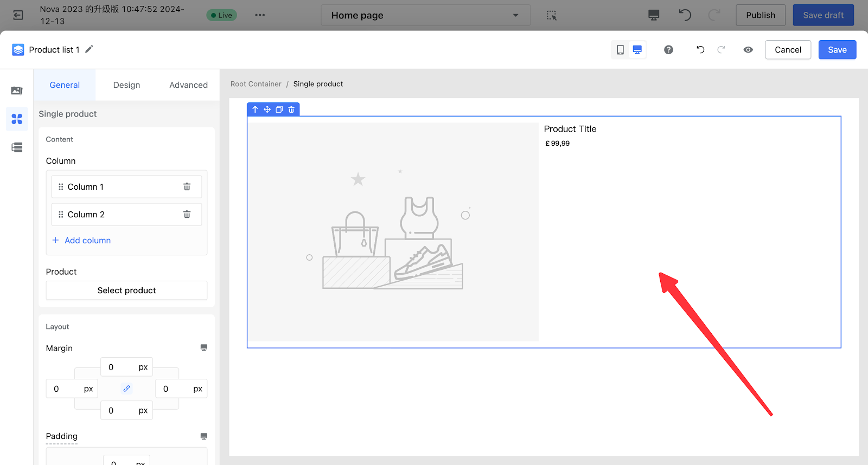Open the Home page dropdown
Screen dimensions: 868x465
tap(425, 15)
